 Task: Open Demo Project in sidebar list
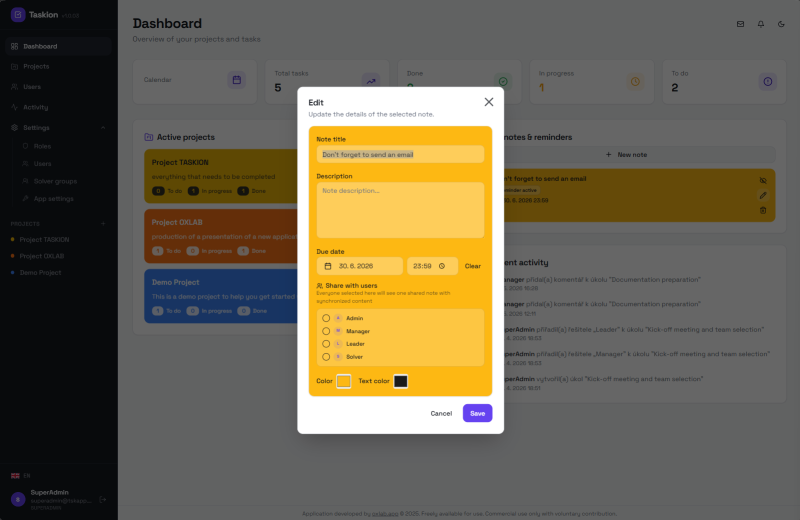pyautogui.click(x=40, y=273)
